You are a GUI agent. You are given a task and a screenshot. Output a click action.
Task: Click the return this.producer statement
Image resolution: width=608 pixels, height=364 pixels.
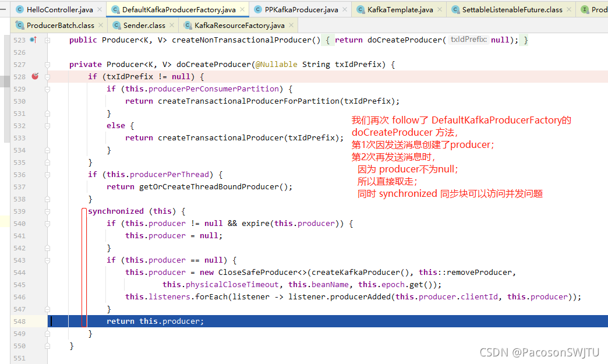(155, 321)
